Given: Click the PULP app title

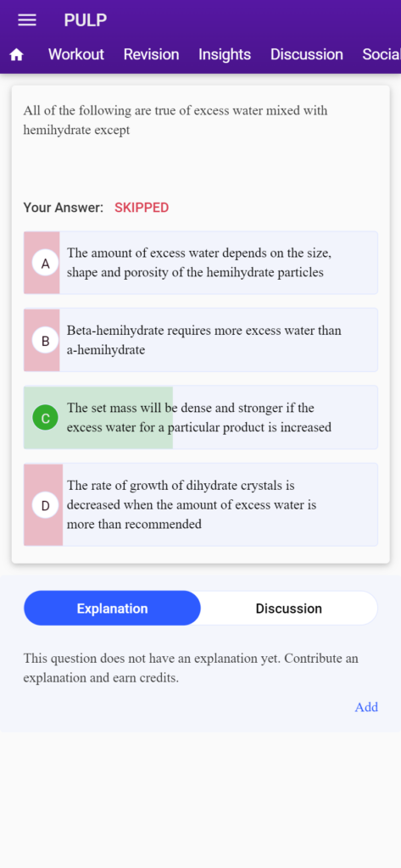Looking at the screenshot, I should pyautogui.click(x=86, y=20).
